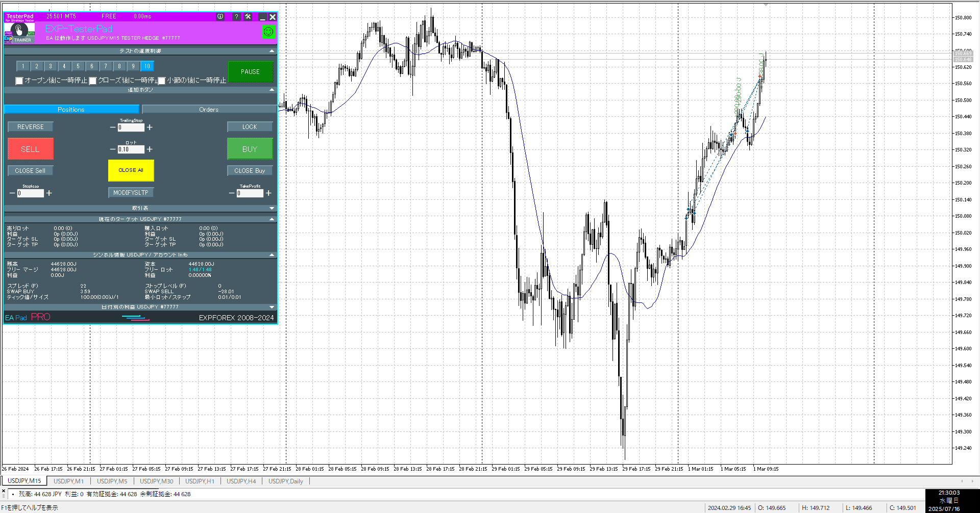
Task: Set test speed to 5
Action: 78,66
